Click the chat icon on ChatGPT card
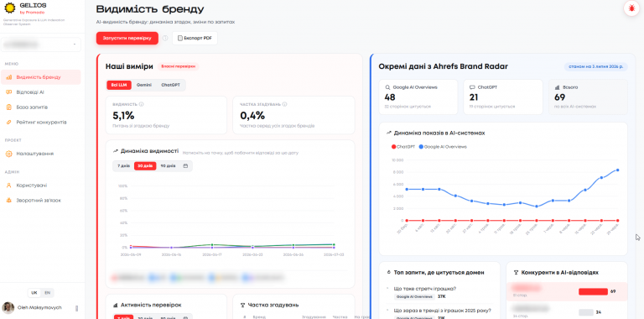The width and height of the screenshot is (644, 319). 472,87
